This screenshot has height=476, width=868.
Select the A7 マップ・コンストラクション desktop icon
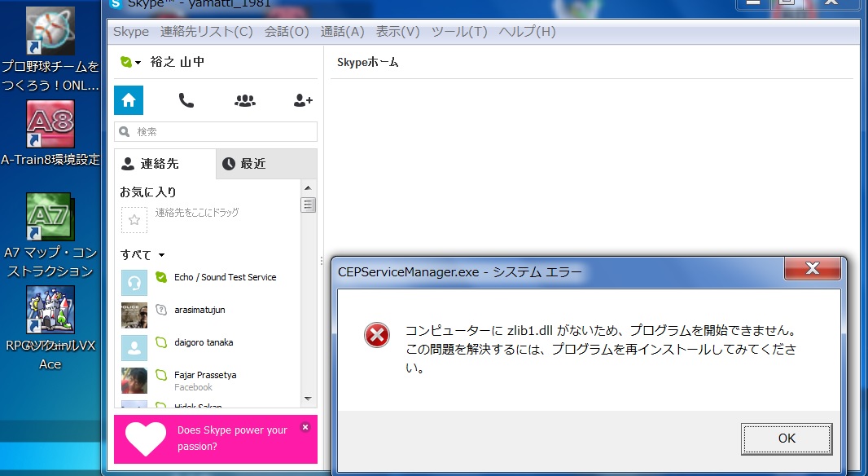(50, 236)
